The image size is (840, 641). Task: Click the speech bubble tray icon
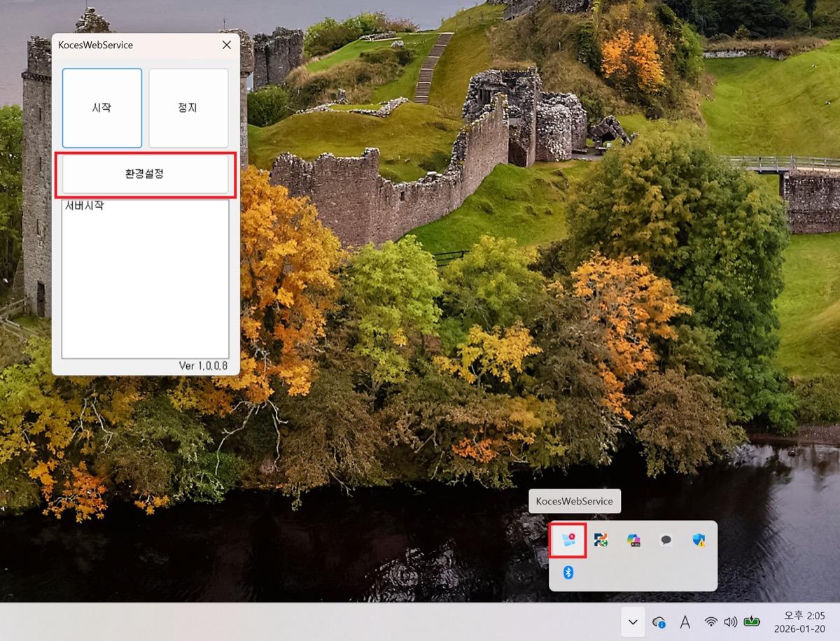[666, 540]
